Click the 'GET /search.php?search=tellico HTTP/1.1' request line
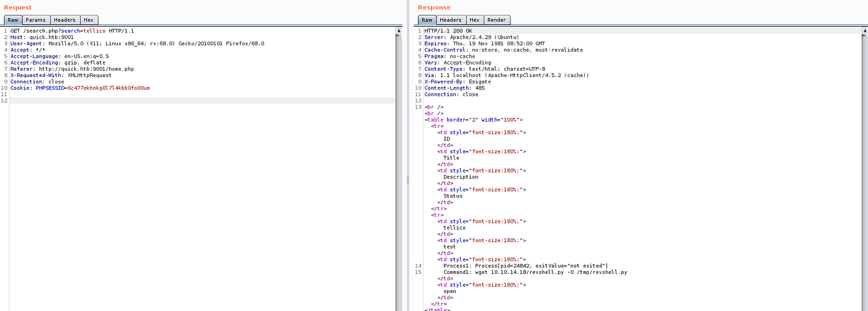The image size is (868, 311). pos(72,30)
